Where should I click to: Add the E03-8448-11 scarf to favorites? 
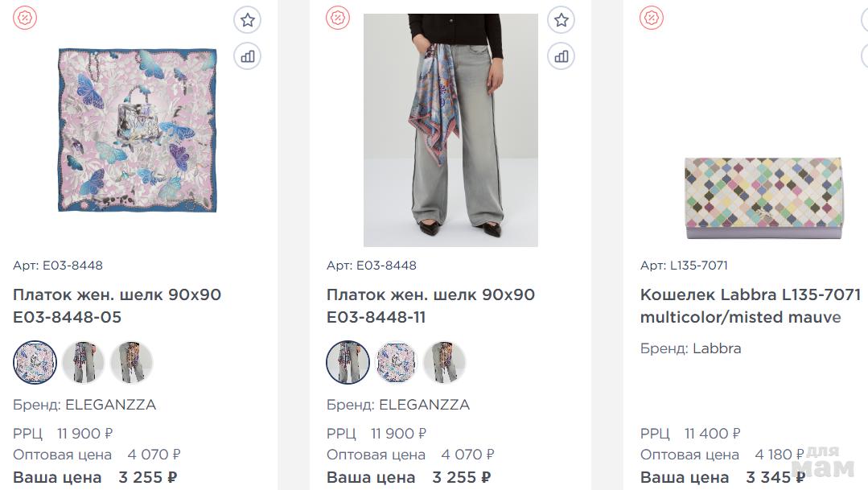point(562,20)
